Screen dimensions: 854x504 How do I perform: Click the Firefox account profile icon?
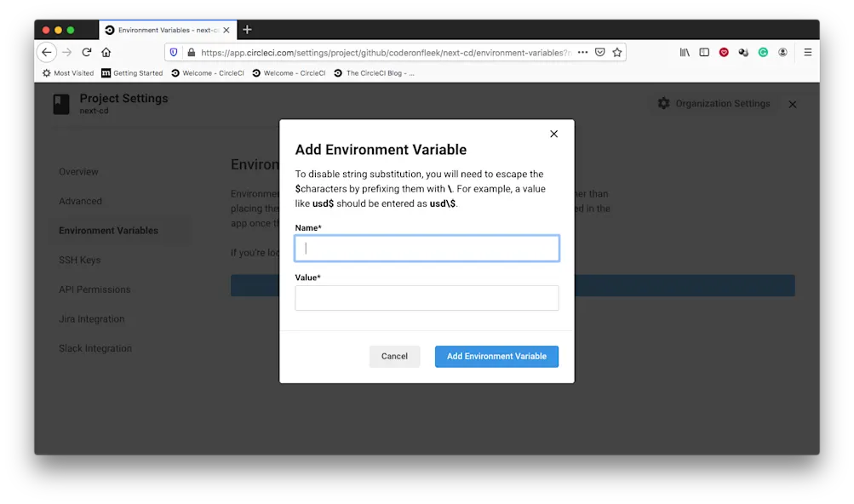(x=782, y=52)
